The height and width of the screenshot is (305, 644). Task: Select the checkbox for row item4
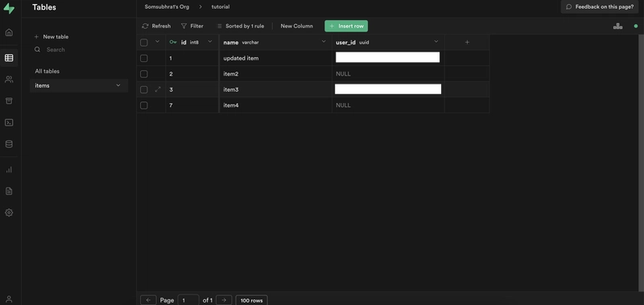(144, 105)
